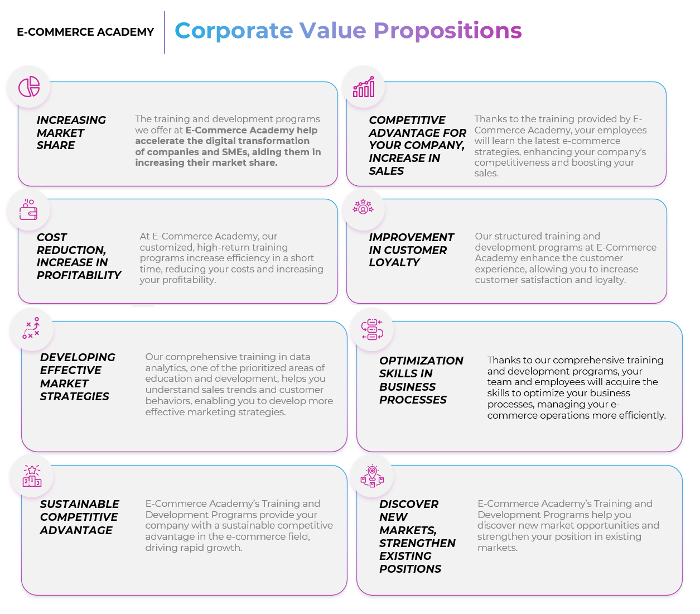Click the Corporate Value Propositions title
This screenshot has height=614, width=700.
pyautogui.click(x=348, y=31)
